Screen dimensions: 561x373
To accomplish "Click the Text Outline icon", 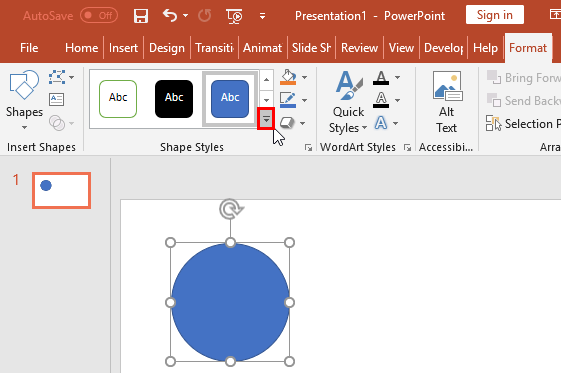I will coord(381,100).
